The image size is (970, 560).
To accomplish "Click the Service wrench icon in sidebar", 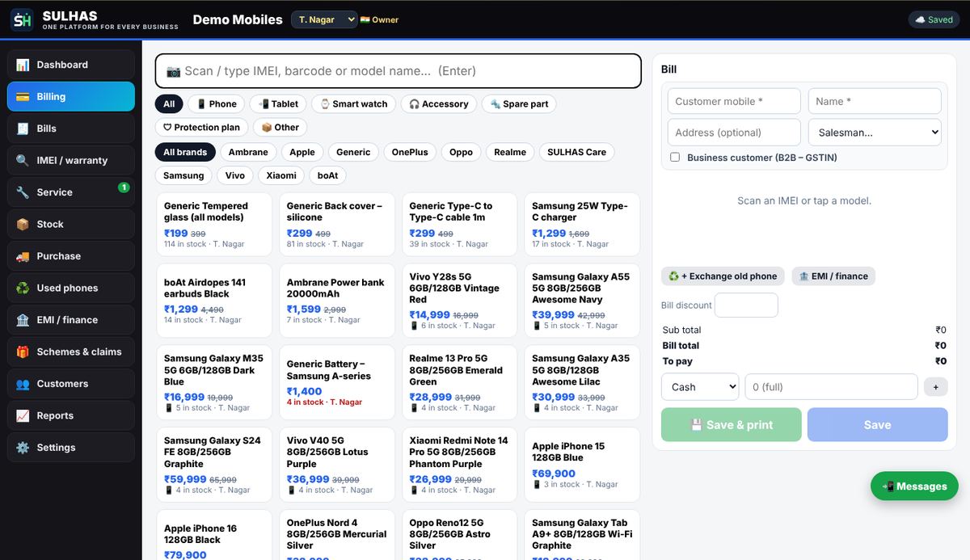I will pyautogui.click(x=23, y=192).
